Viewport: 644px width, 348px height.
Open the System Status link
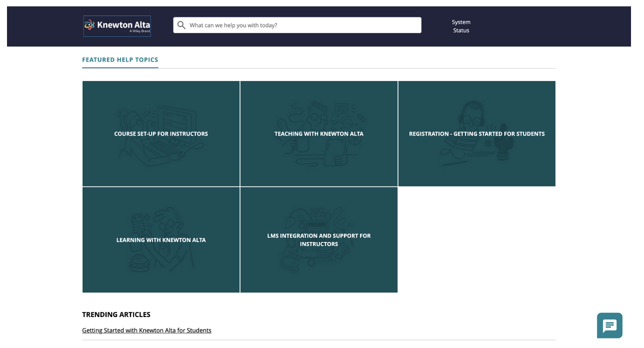(x=461, y=26)
